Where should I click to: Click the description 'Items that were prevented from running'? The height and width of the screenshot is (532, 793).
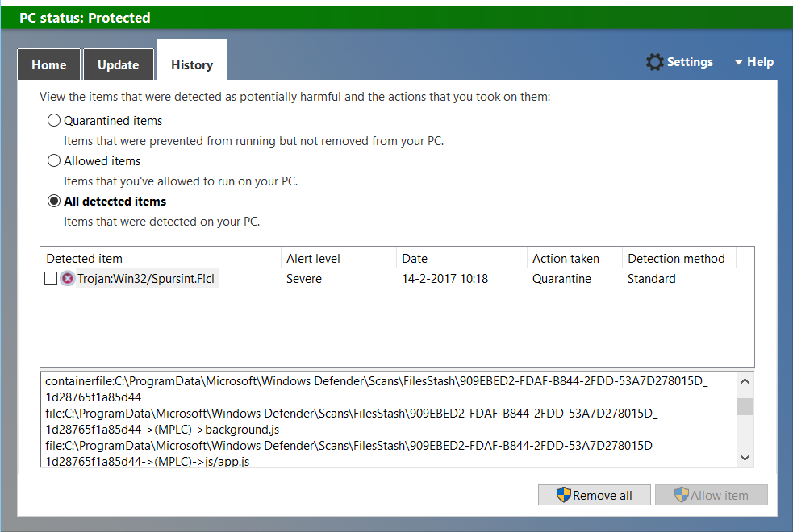click(253, 141)
